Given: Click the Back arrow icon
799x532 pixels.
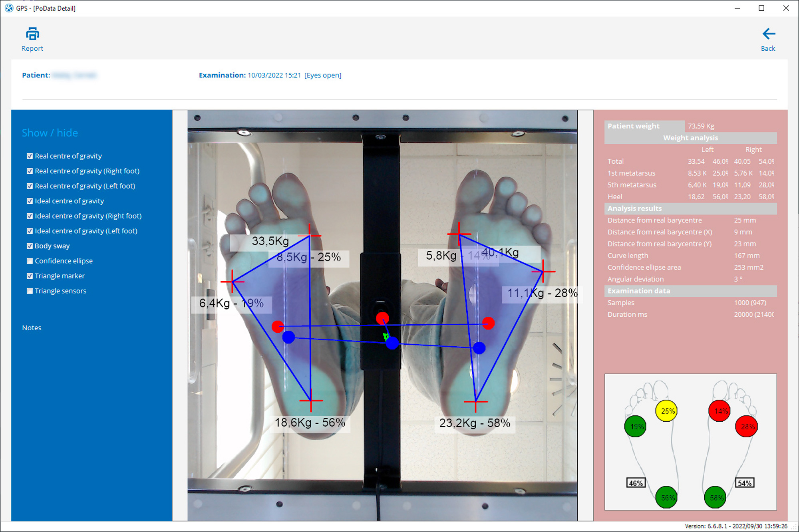Looking at the screenshot, I should click(x=768, y=34).
